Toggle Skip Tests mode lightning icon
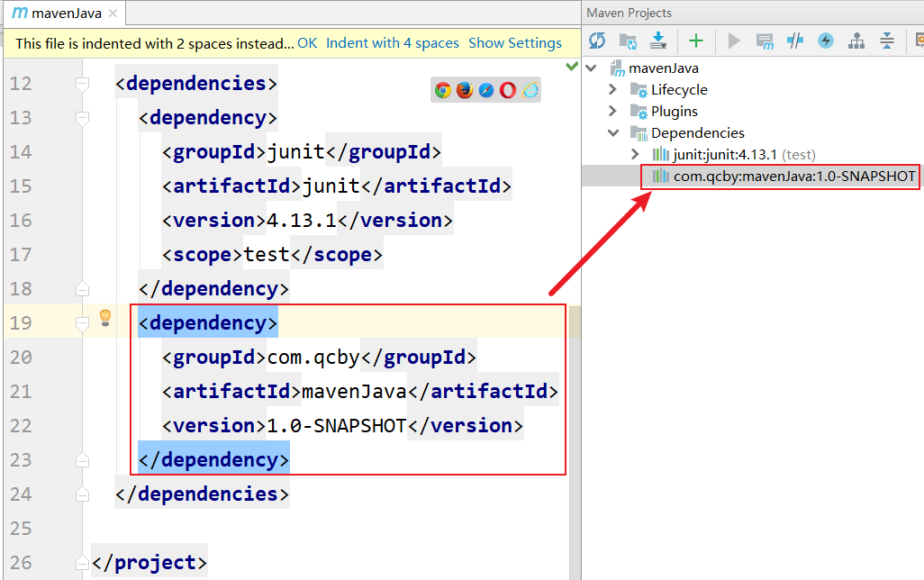Image resolution: width=924 pixels, height=580 pixels. click(826, 41)
